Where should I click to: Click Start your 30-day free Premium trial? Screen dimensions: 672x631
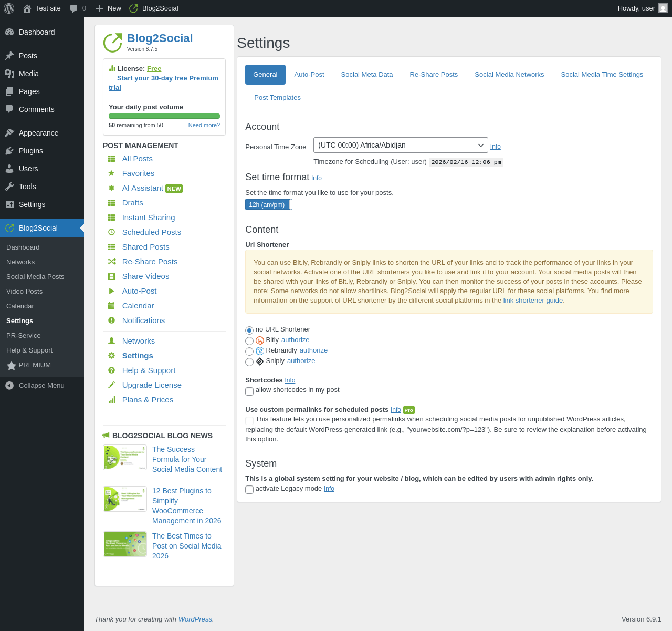(163, 83)
